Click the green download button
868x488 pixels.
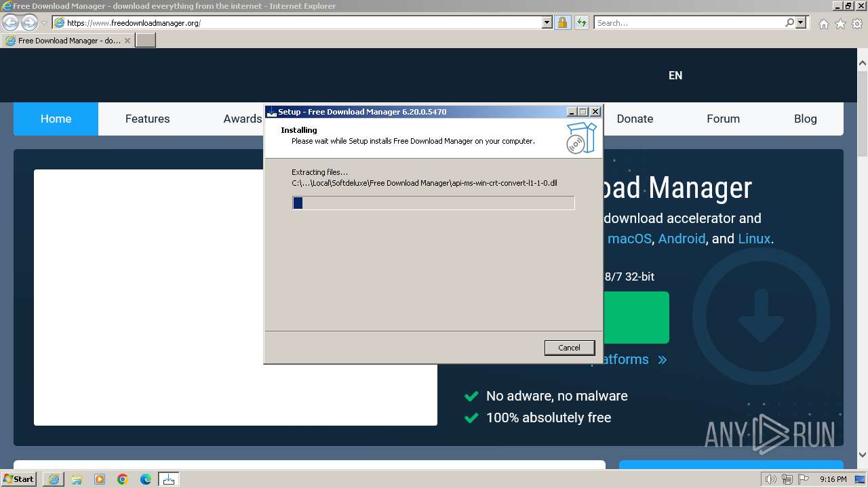pos(635,317)
